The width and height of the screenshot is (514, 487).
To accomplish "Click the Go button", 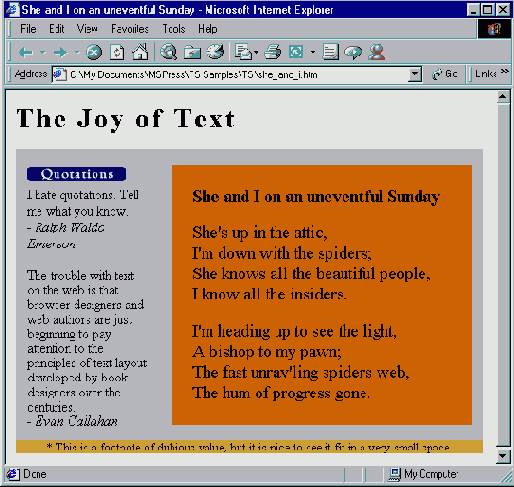I will coord(445,74).
